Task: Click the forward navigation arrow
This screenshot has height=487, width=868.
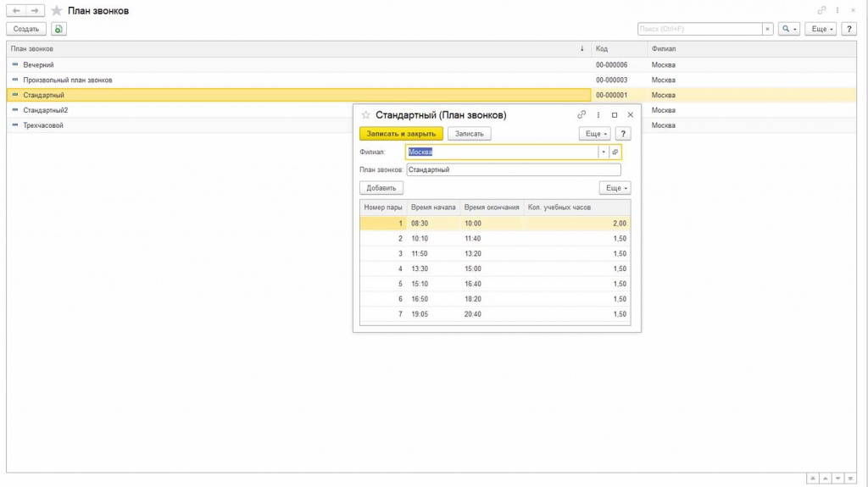Action: (x=35, y=10)
